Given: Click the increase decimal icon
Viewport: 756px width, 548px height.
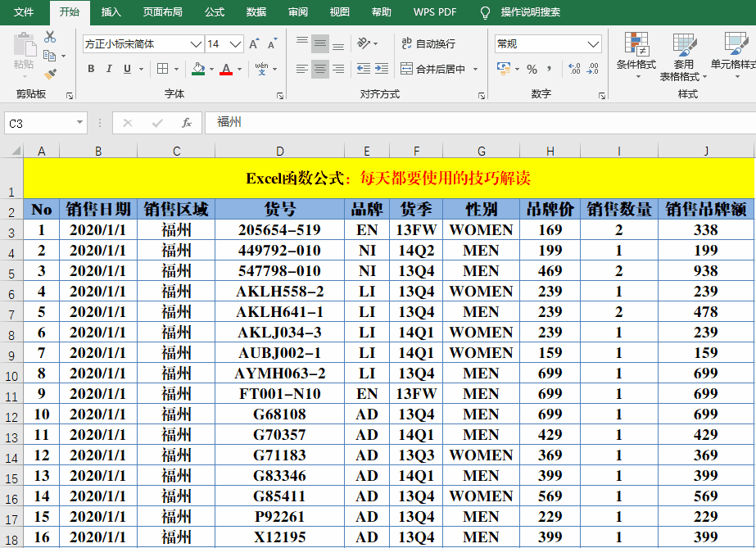Looking at the screenshot, I should point(574,69).
